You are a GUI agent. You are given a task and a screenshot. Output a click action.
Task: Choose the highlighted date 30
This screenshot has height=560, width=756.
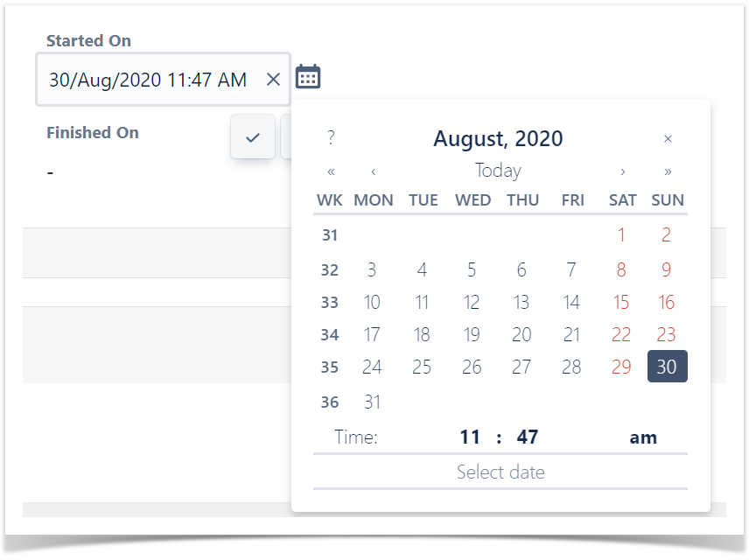tap(668, 367)
